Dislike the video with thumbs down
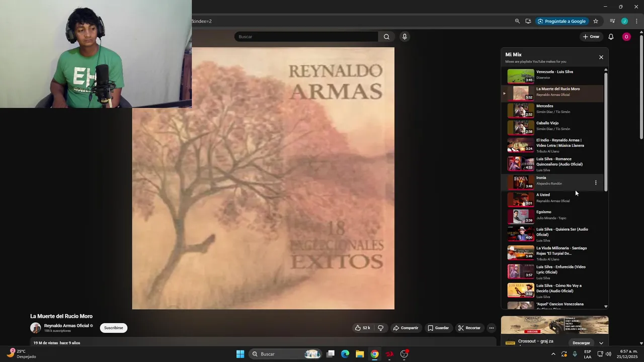The width and height of the screenshot is (644, 362). 381,328
